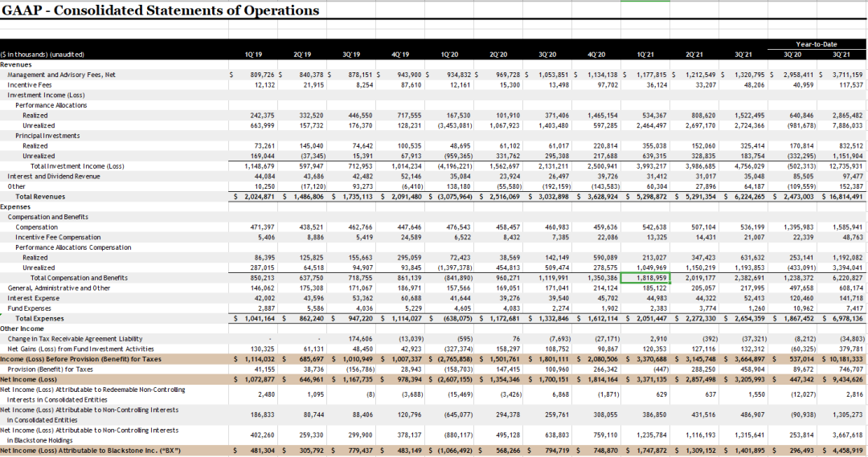
Task: Click Total Expenses value 2,272,330
Action: coord(700,319)
